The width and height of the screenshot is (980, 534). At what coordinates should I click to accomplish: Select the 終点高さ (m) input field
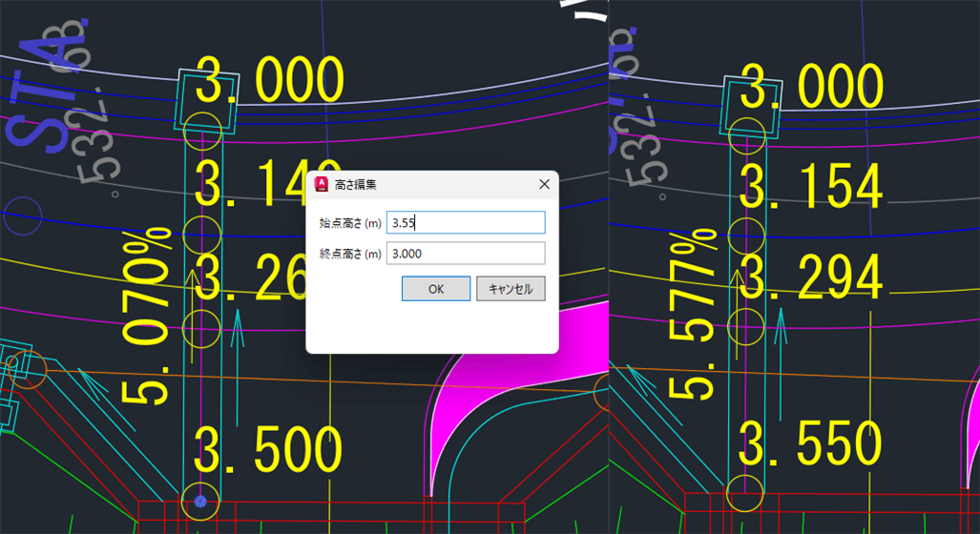466,254
